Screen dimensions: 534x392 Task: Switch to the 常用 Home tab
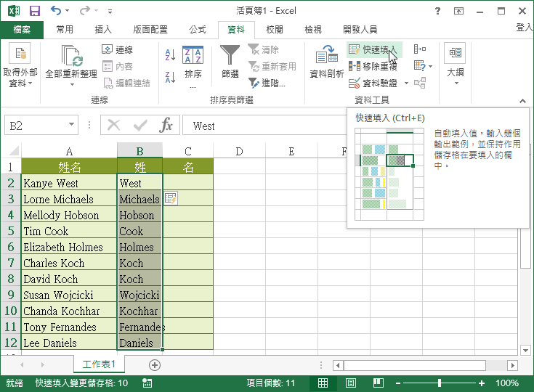point(65,30)
